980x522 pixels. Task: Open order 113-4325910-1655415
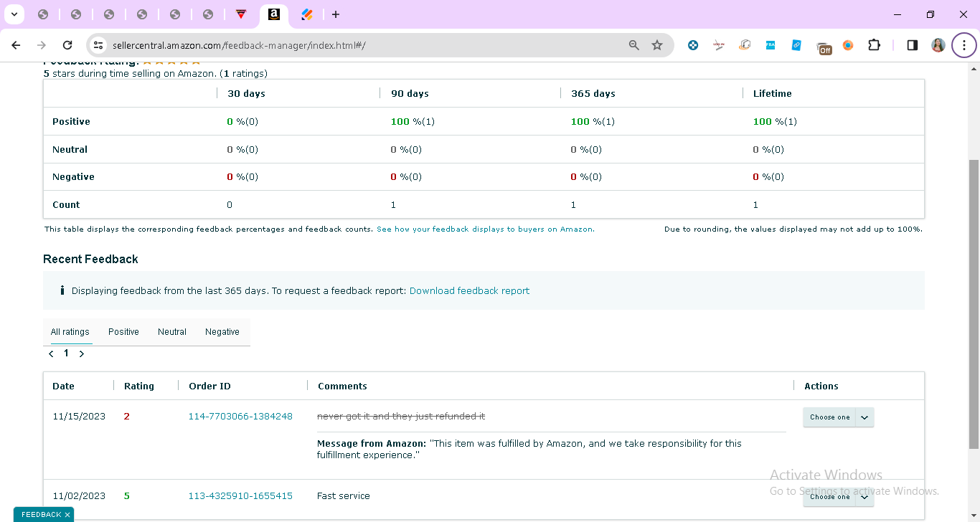(x=240, y=496)
